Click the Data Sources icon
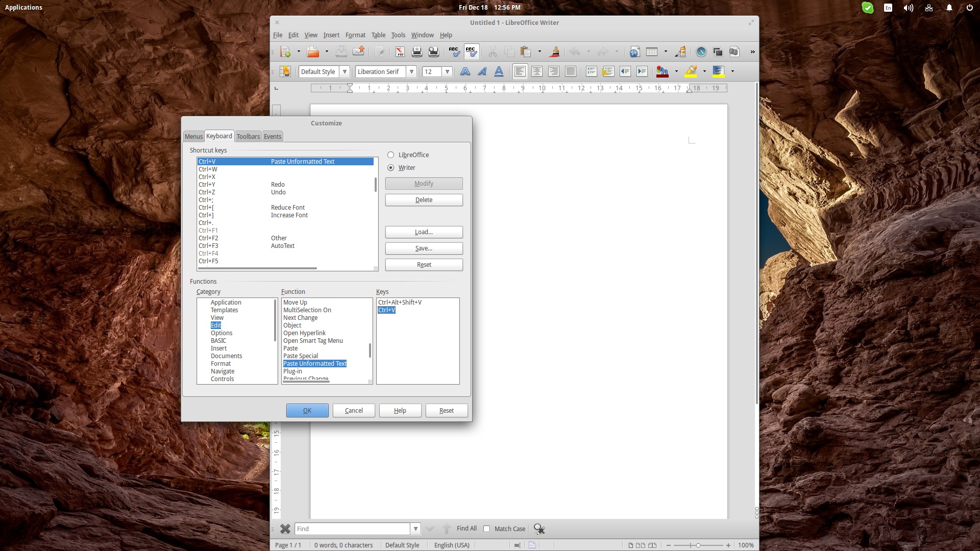 [x=734, y=52]
